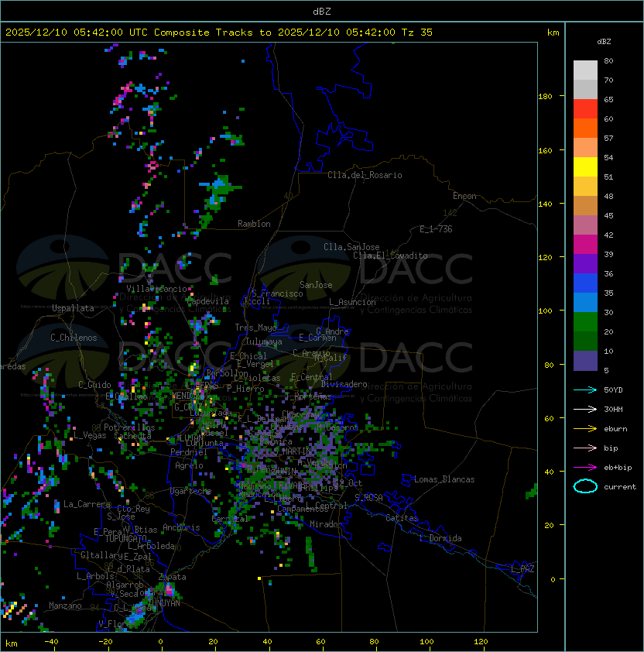
Task: Click the 'Uspallata' map label
Action: 73,308
